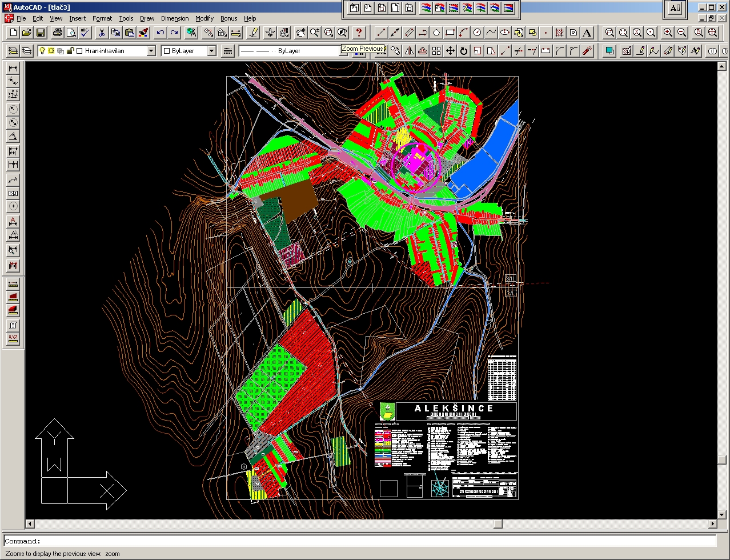Image resolution: width=730 pixels, height=560 pixels.
Task: Toggle the layer on/off lightbulb
Action: 42,51
